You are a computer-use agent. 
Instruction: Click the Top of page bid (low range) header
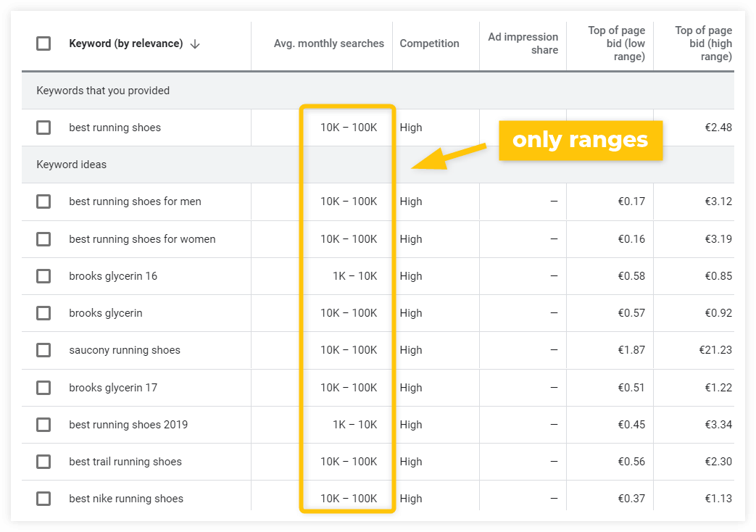tap(617, 43)
